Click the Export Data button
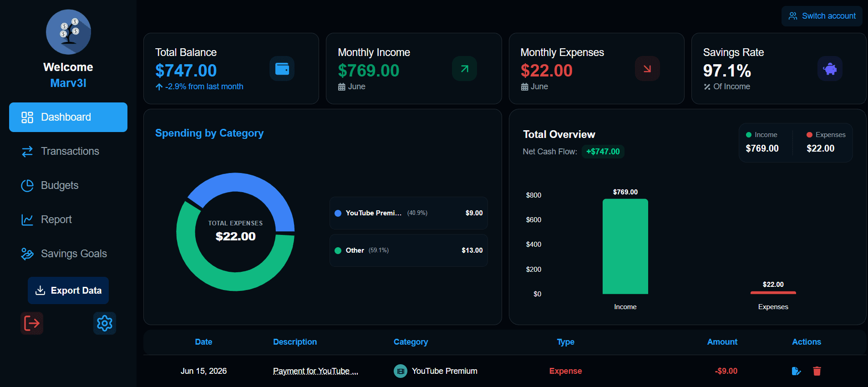Image resolution: width=868 pixels, height=387 pixels. coord(68,290)
